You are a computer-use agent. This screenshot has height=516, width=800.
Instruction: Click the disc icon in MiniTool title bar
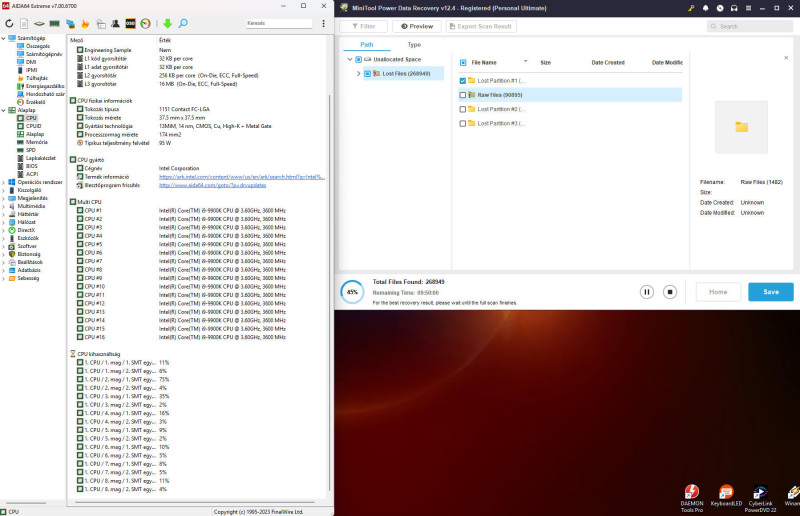pos(719,8)
